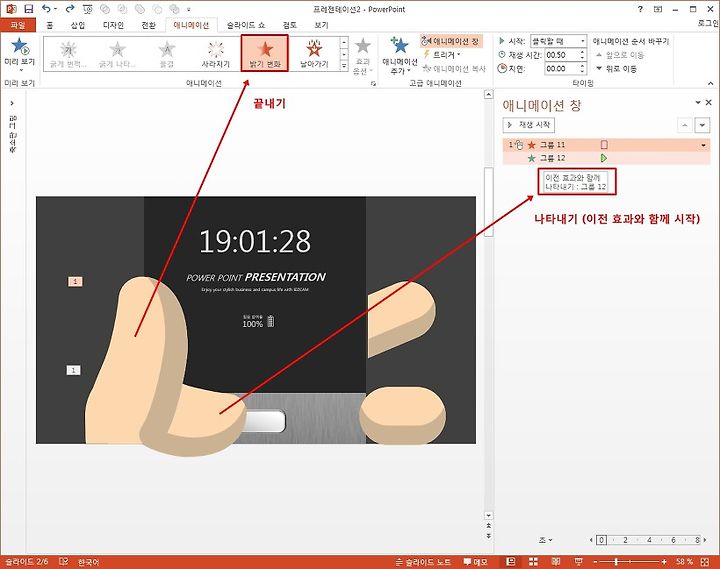Start slideshow from beginning via quick access icon
Viewport: 720px width, 569px height.
point(87,9)
